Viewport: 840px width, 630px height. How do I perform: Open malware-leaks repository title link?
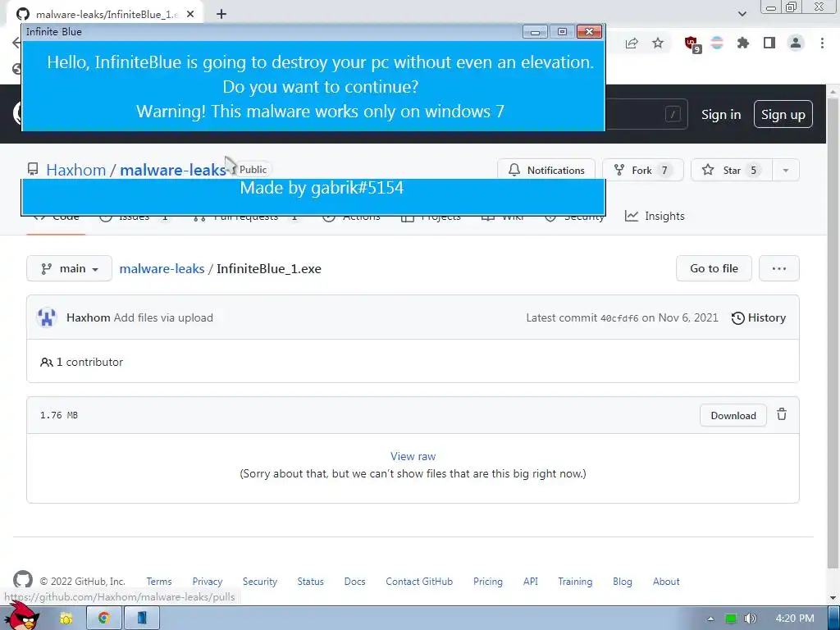(x=173, y=170)
